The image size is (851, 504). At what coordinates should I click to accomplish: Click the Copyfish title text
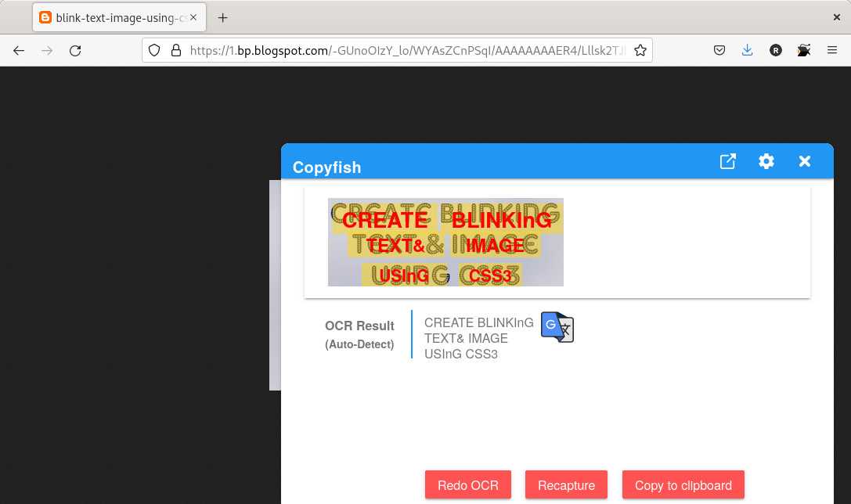(x=326, y=167)
